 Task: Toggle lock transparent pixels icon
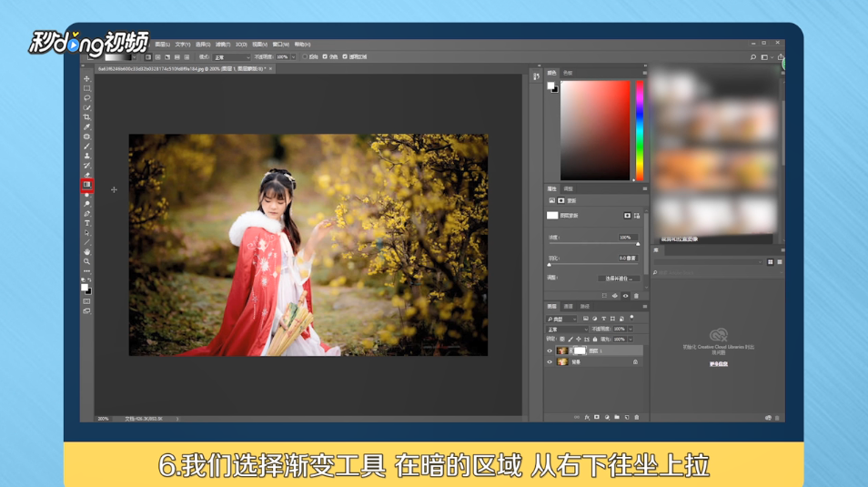click(x=562, y=339)
